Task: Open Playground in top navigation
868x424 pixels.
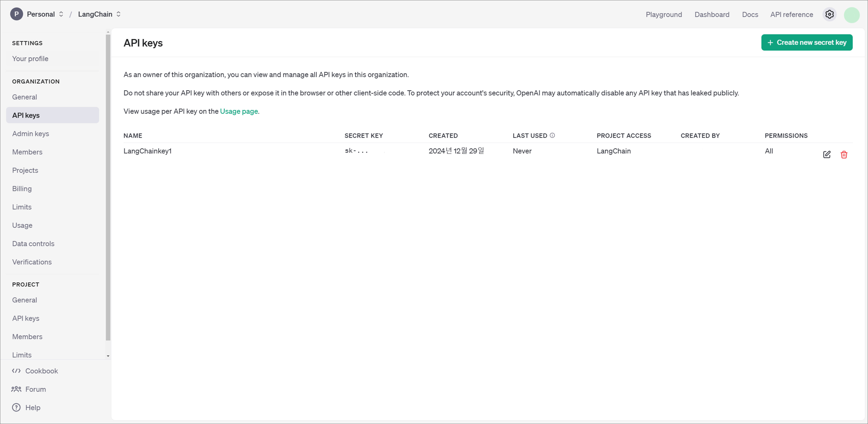Action: pyautogui.click(x=663, y=14)
